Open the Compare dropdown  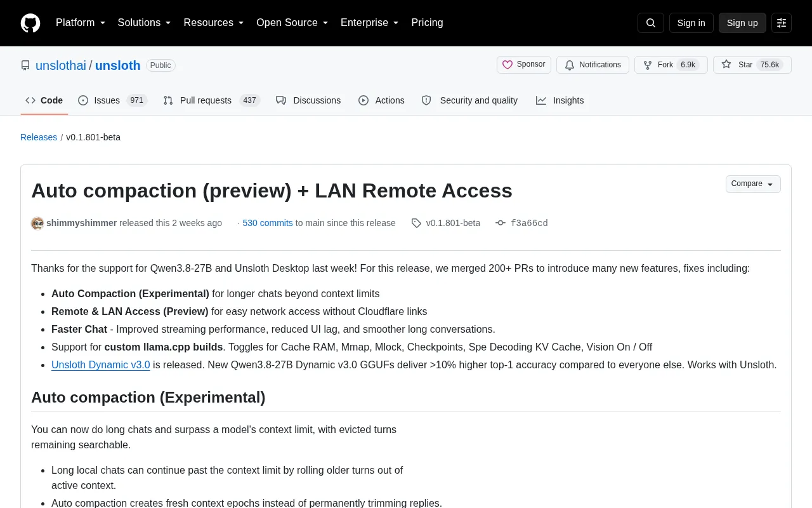(753, 184)
